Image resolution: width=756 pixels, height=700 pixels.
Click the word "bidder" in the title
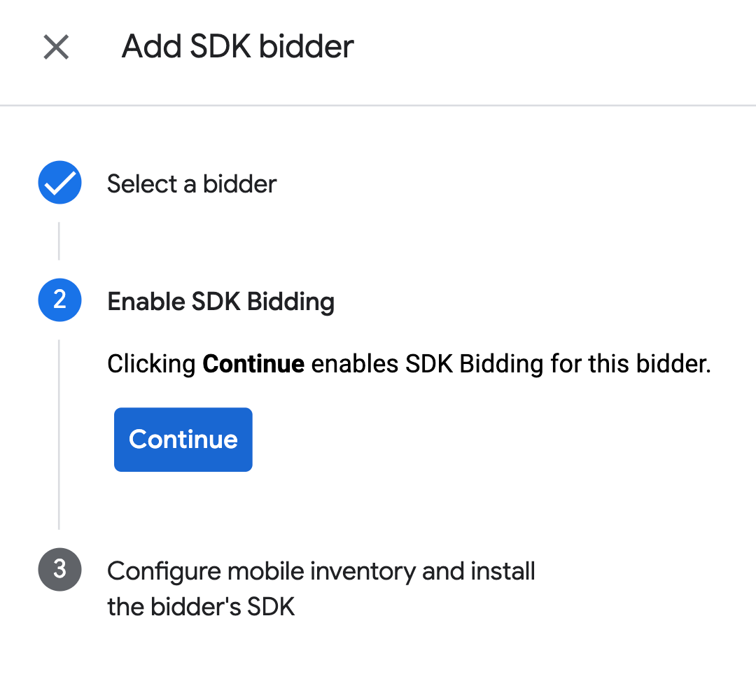(307, 47)
